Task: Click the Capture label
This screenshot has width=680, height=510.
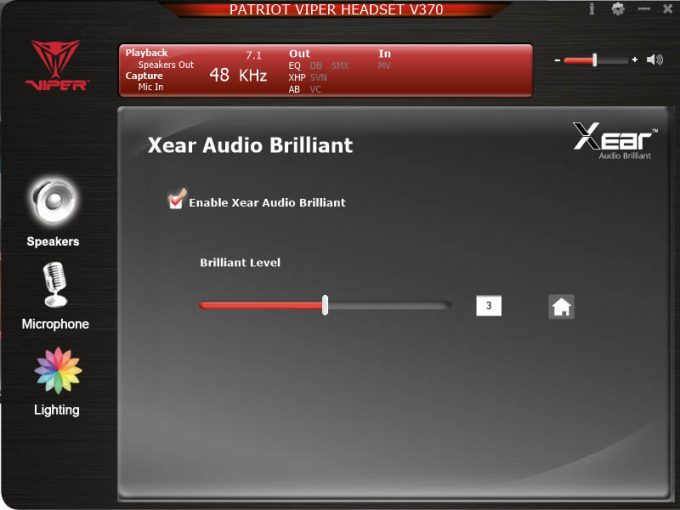Action: pyautogui.click(x=144, y=75)
